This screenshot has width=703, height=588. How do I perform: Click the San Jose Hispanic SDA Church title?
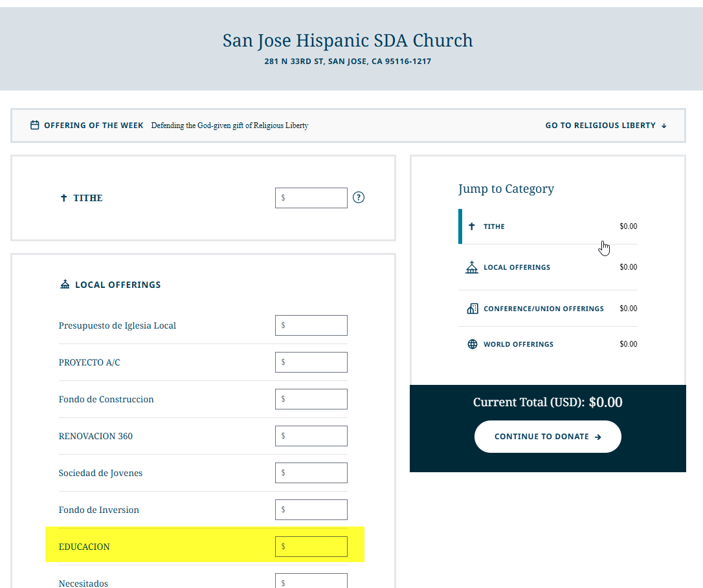[348, 40]
